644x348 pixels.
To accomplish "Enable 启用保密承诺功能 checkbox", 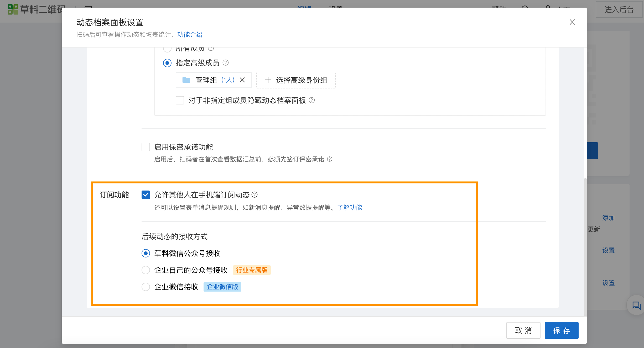I will (146, 147).
